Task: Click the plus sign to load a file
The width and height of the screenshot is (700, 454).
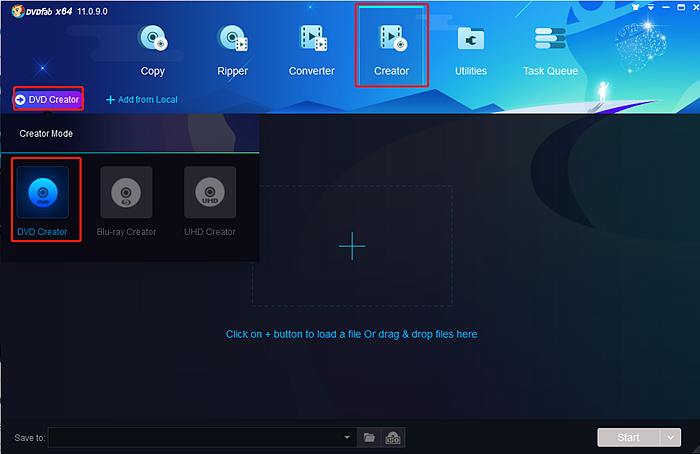Action: 352,246
